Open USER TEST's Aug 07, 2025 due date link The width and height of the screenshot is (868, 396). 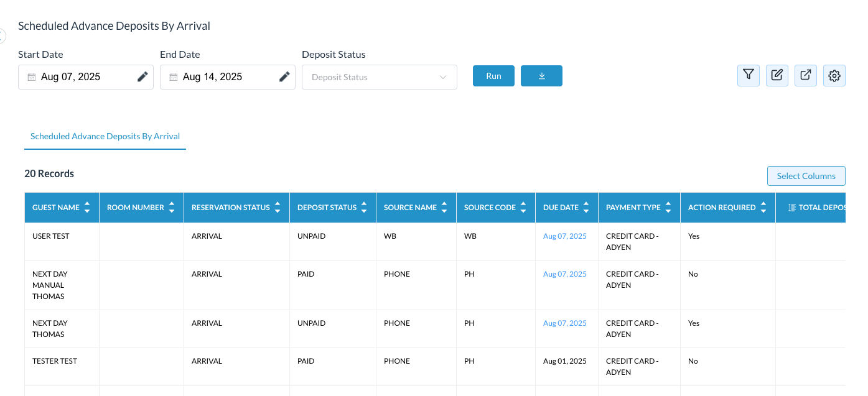point(564,236)
